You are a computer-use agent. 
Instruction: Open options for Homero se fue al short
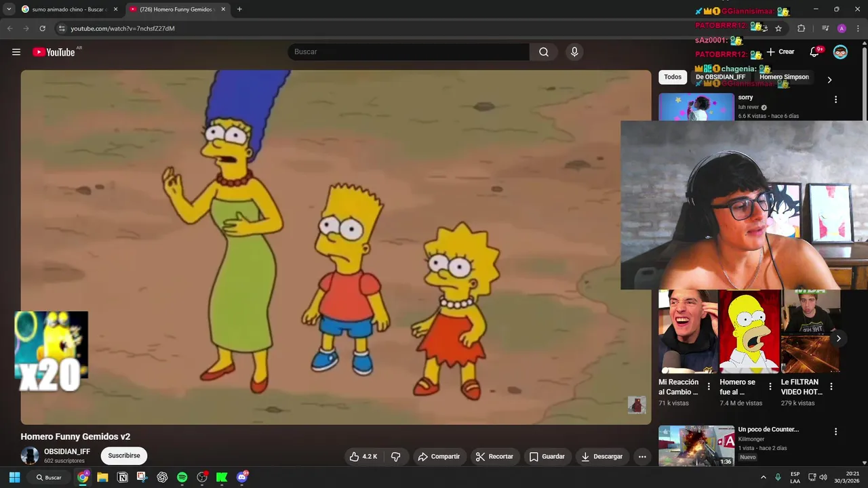(770, 387)
